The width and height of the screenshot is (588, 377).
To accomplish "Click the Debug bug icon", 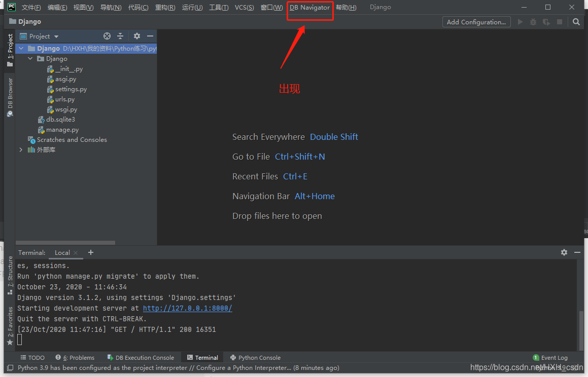I will (x=533, y=22).
